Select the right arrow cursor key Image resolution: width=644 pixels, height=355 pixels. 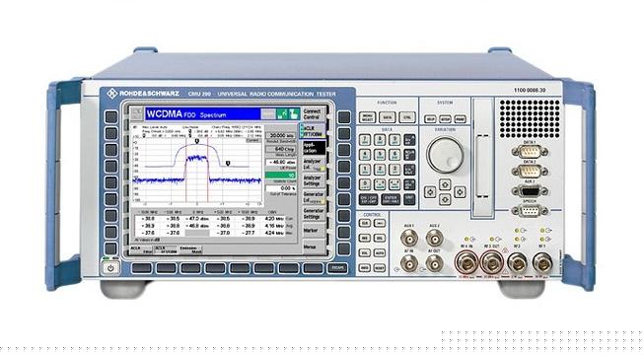point(460,192)
